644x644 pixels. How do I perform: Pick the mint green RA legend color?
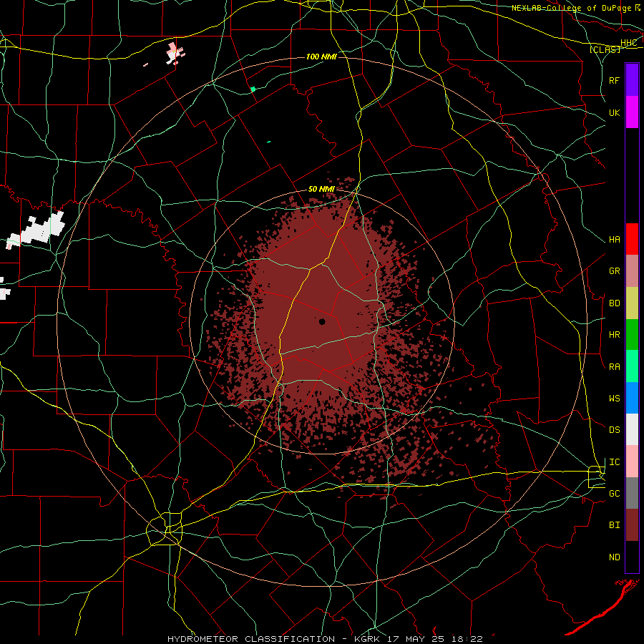[632, 366]
